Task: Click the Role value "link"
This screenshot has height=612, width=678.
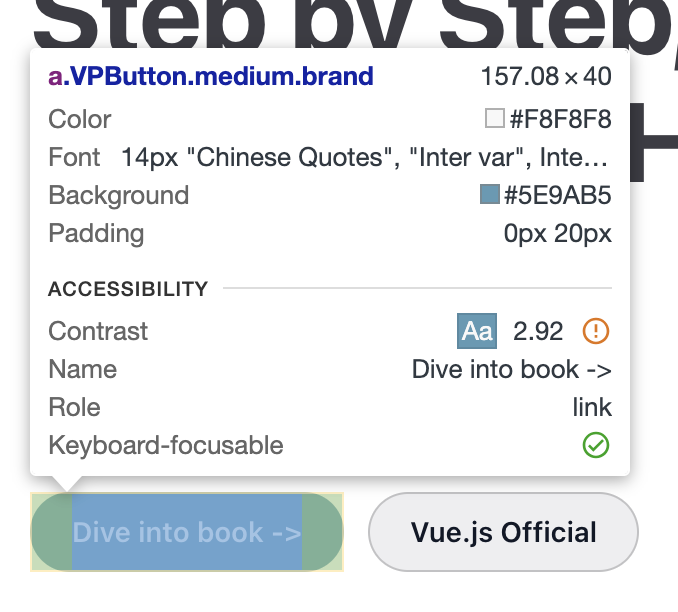Action: [x=592, y=407]
